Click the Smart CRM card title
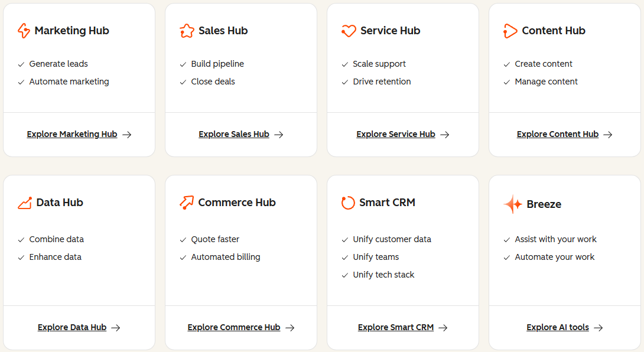The image size is (644, 352). pos(387,203)
